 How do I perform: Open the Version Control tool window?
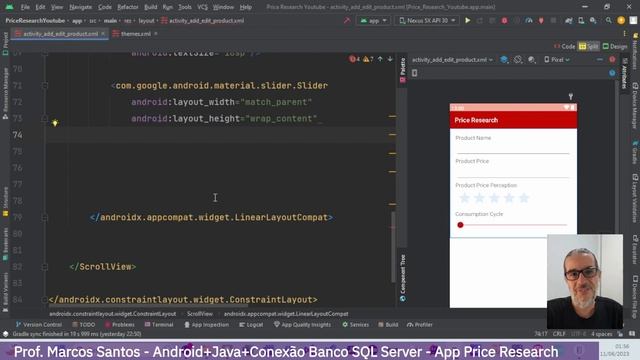(x=38, y=325)
